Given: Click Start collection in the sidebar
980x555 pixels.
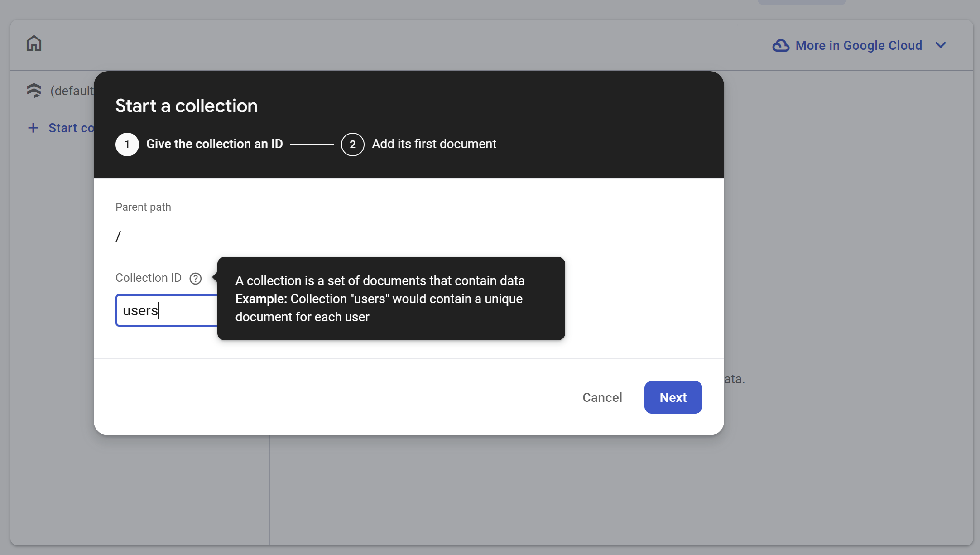Looking at the screenshot, I should [71, 128].
